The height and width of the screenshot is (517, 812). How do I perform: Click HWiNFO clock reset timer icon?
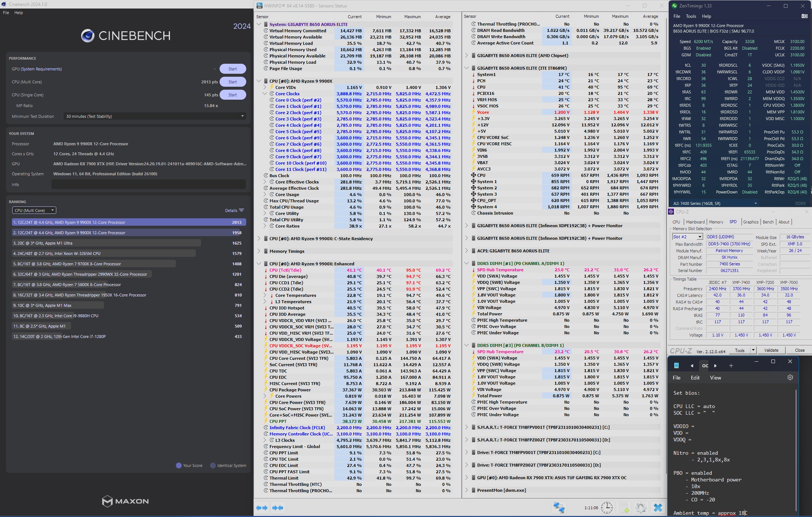pyautogui.click(x=607, y=508)
